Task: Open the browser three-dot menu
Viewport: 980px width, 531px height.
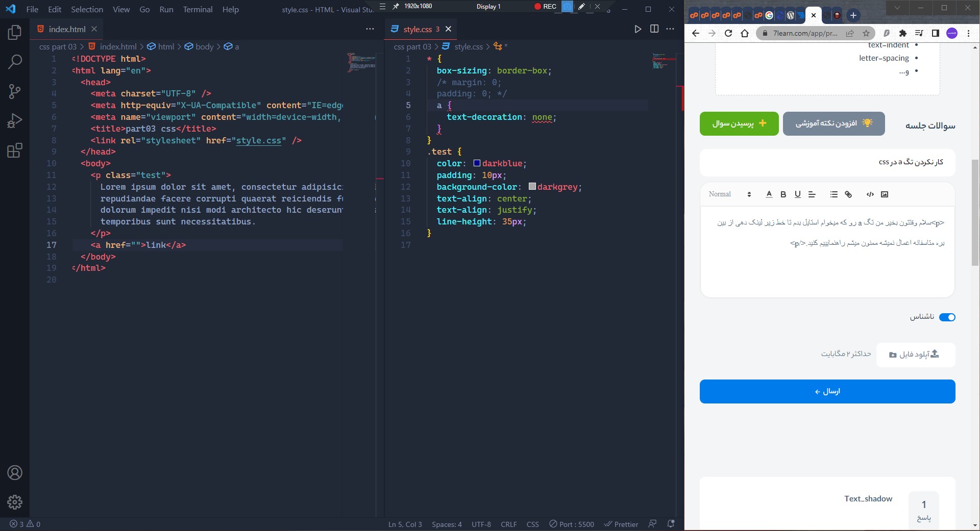Action: (x=968, y=33)
